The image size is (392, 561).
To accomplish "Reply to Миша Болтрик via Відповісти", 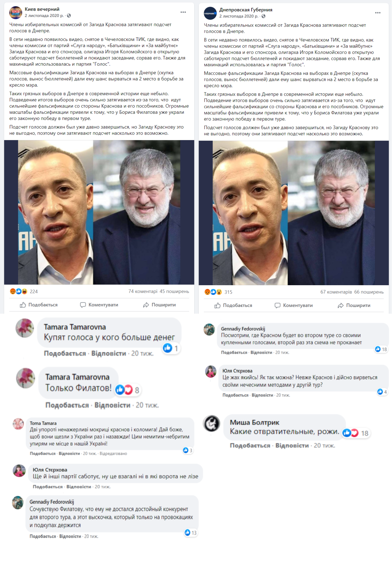I will [x=292, y=445].
